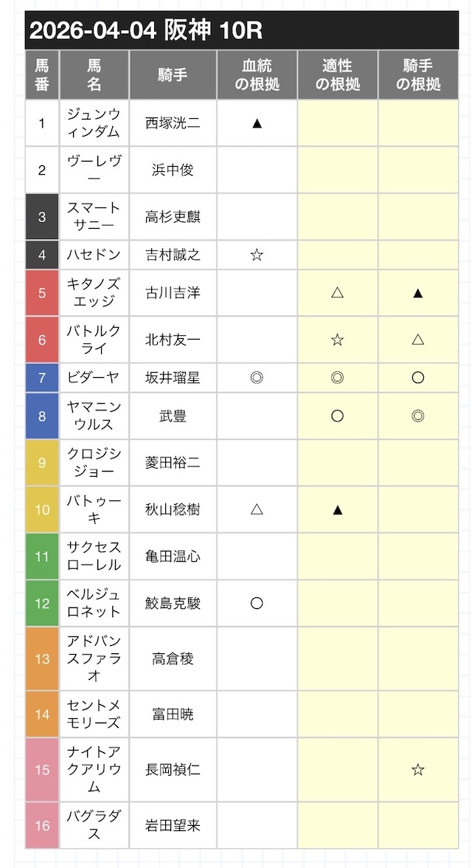Click the red horse number 5 cell

pyautogui.click(x=42, y=293)
